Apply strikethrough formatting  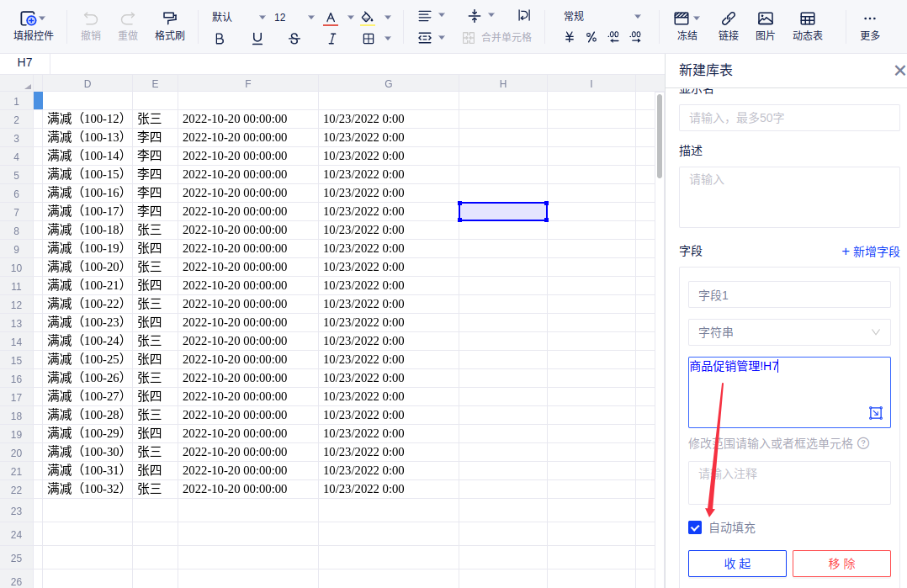[294, 38]
